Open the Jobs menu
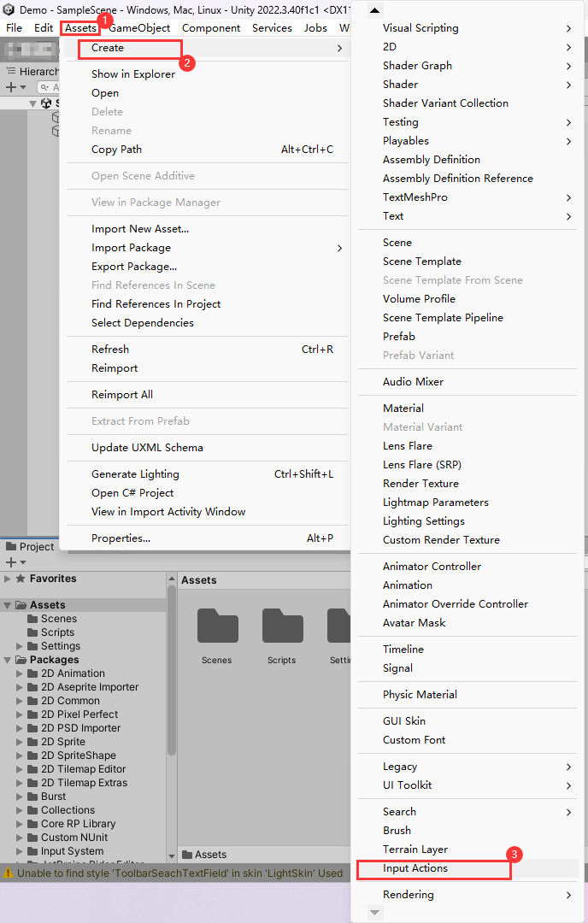 (x=315, y=27)
